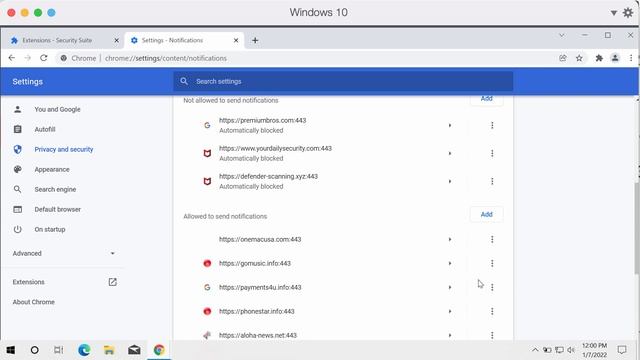The height and width of the screenshot is (360, 640).
Task: Open more actions for onemacusa.com
Action: (492, 239)
